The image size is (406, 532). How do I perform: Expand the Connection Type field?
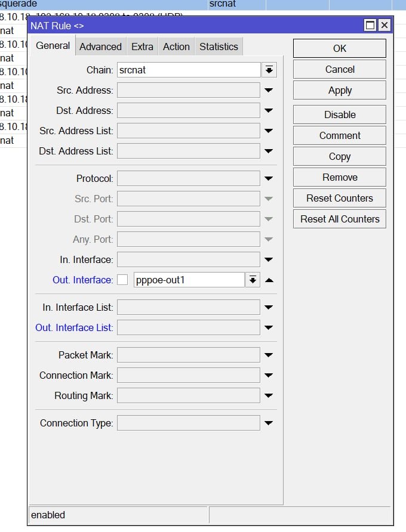click(x=269, y=423)
